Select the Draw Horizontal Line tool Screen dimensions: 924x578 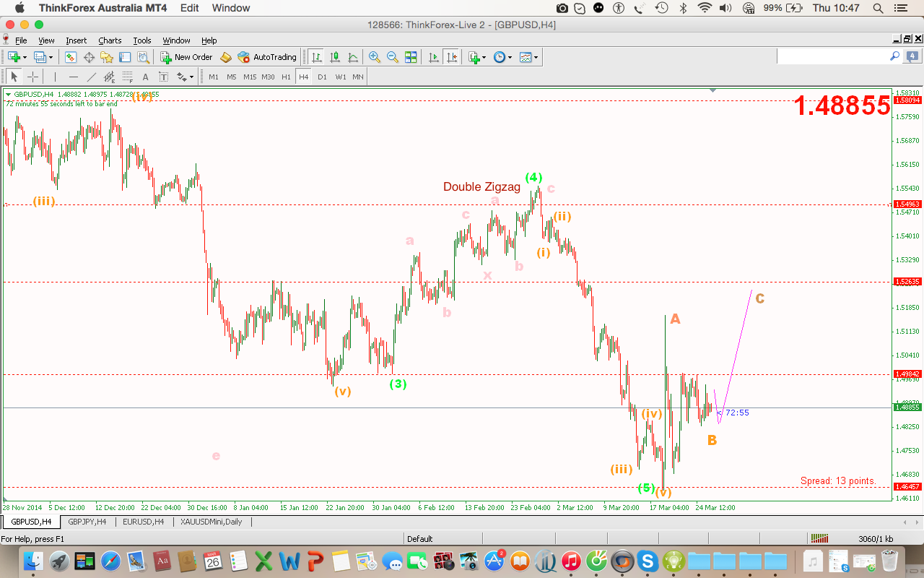[x=72, y=76]
